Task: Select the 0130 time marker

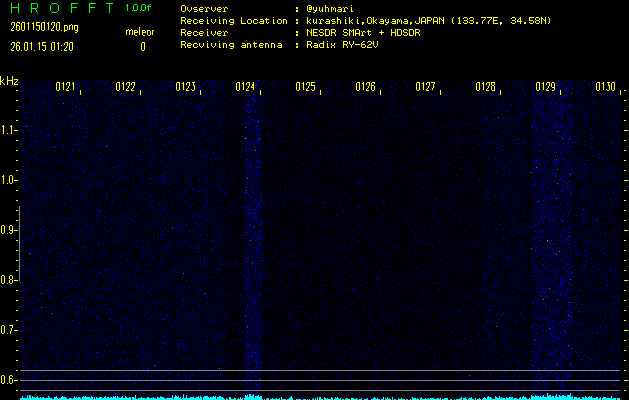Action: point(605,87)
